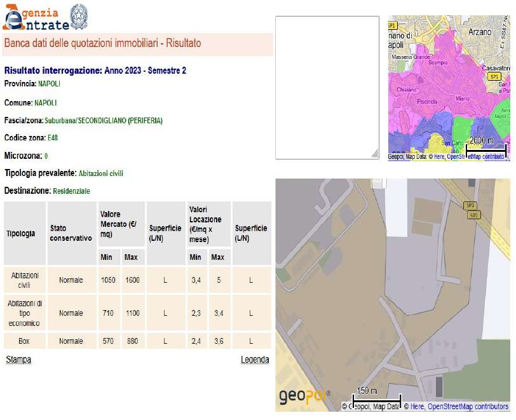Screen dimensions: 516x420
Task: Select the Box typology table cell
Action: point(24,341)
